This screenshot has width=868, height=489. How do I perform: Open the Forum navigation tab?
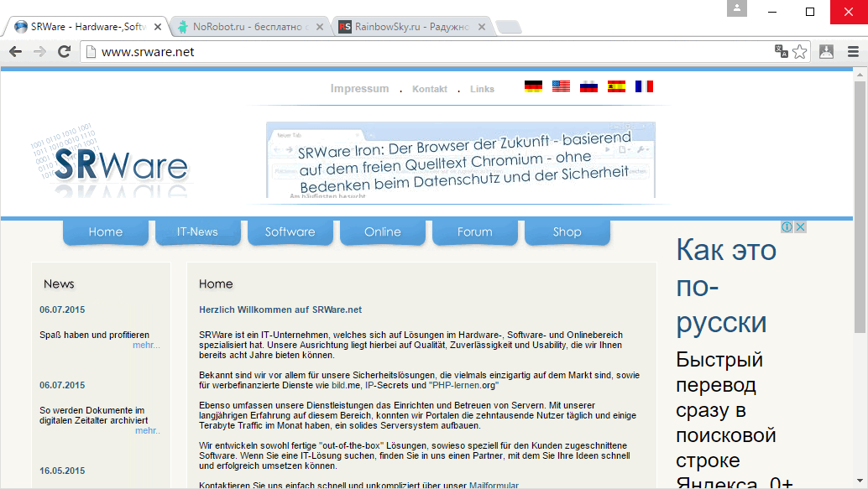coord(475,231)
